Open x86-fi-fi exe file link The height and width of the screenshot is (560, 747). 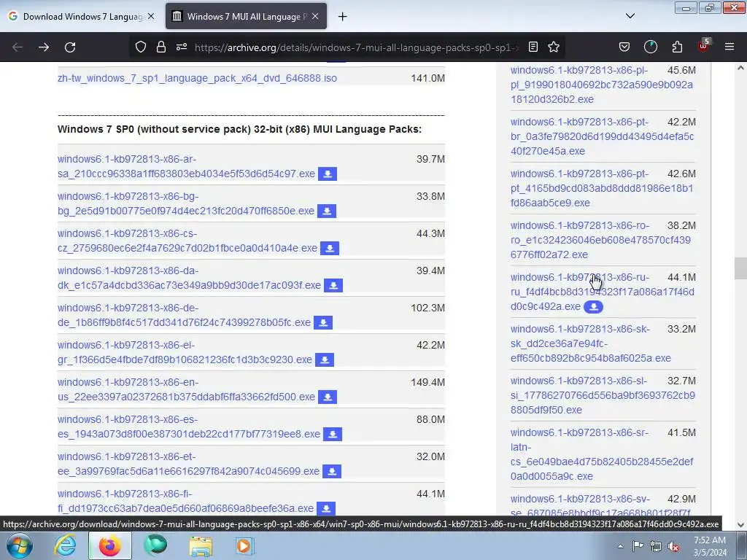coord(185,500)
